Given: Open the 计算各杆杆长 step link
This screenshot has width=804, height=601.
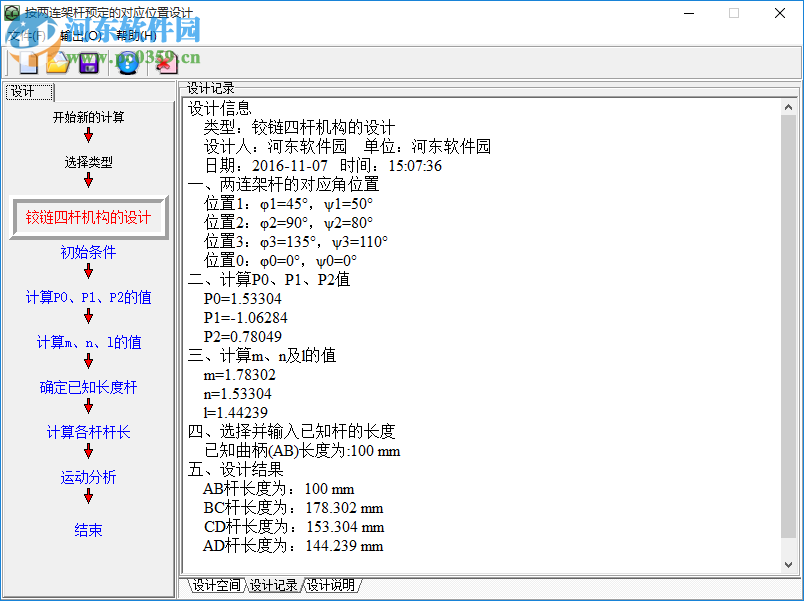Looking at the screenshot, I should point(88,432).
